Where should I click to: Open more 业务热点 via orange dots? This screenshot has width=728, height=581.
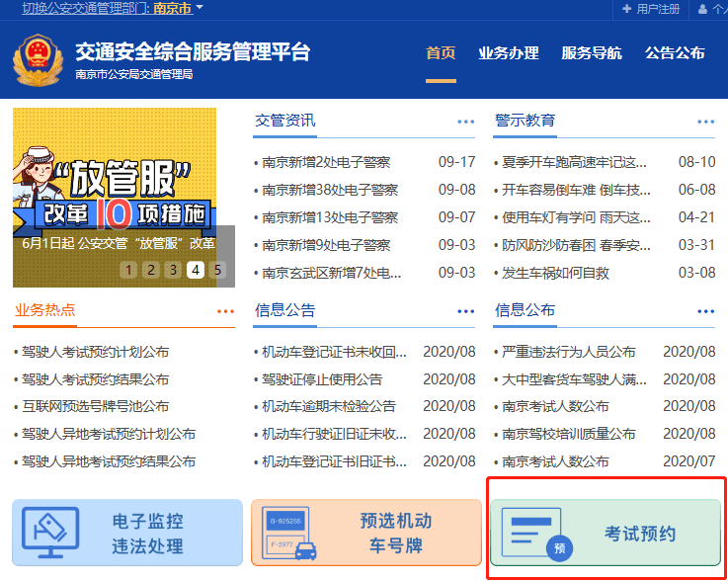pos(225,311)
